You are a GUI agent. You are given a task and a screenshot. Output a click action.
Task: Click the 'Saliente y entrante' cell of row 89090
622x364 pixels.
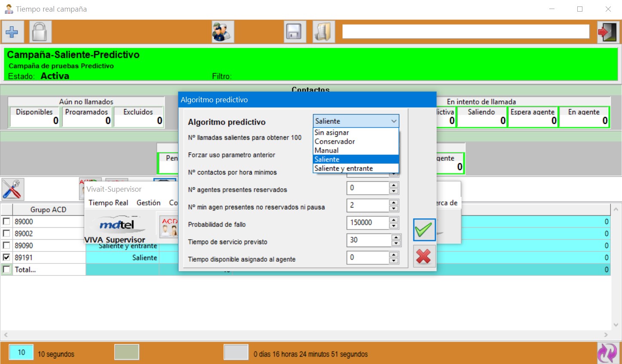(x=123, y=246)
